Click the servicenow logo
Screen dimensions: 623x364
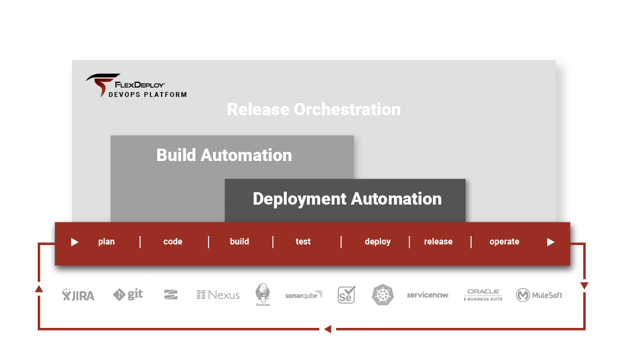(x=427, y=295)
